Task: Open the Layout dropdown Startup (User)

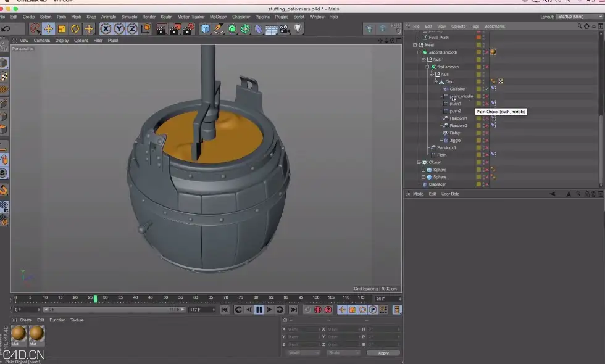Action: click(580, 17)
